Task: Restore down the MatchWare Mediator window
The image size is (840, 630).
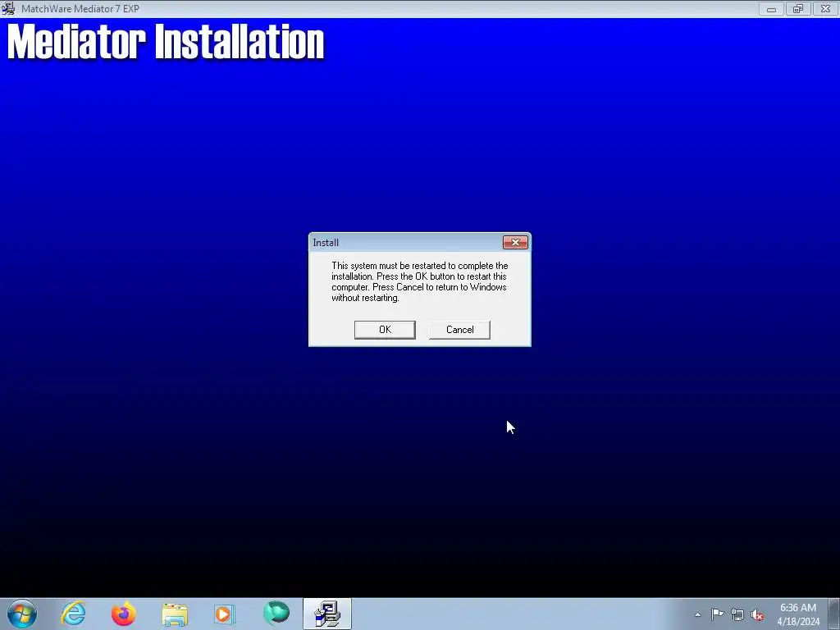Action: [x=798, y=8]
